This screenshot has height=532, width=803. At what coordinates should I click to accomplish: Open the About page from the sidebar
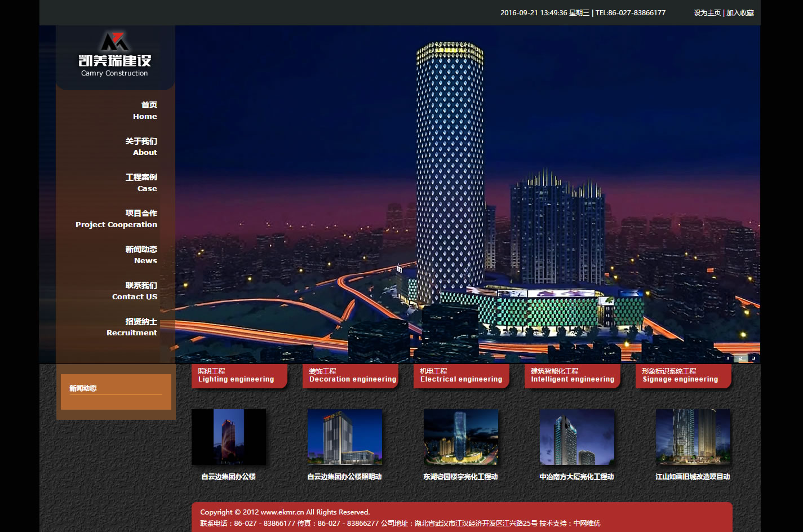click(142, 147)
